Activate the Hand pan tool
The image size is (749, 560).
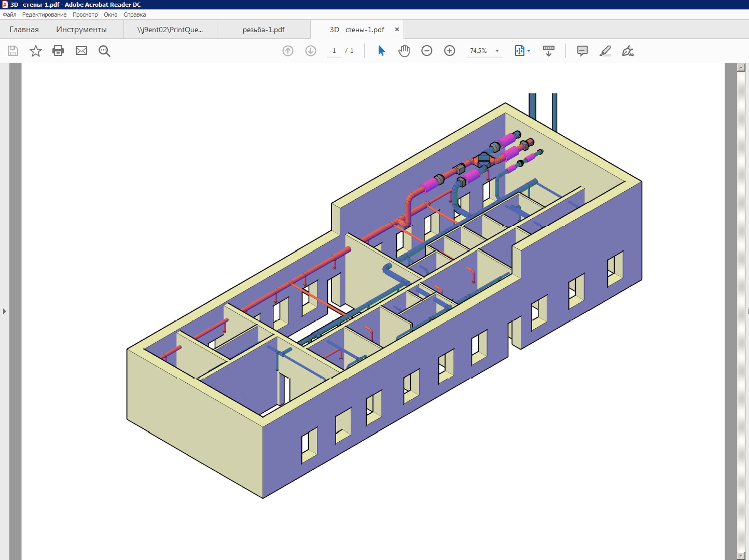[404, 51]
